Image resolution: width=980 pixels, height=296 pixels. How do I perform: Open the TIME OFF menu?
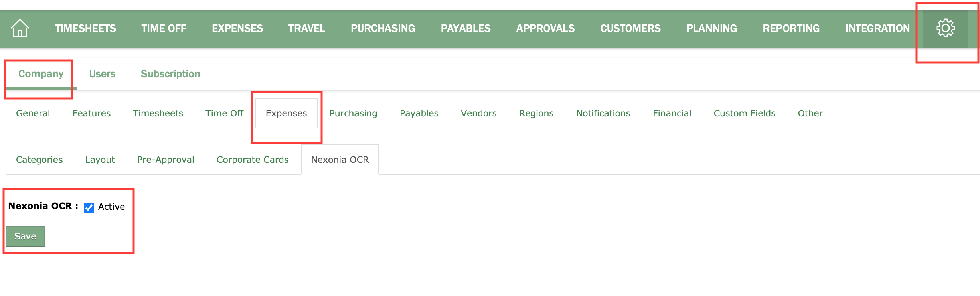click(x=164, y=28)
